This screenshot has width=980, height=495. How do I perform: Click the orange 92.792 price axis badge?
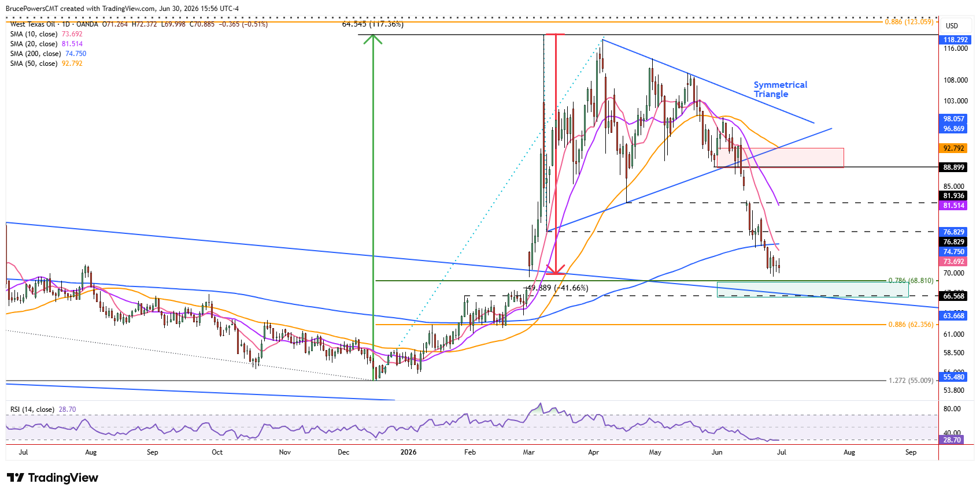coord(954,148)
